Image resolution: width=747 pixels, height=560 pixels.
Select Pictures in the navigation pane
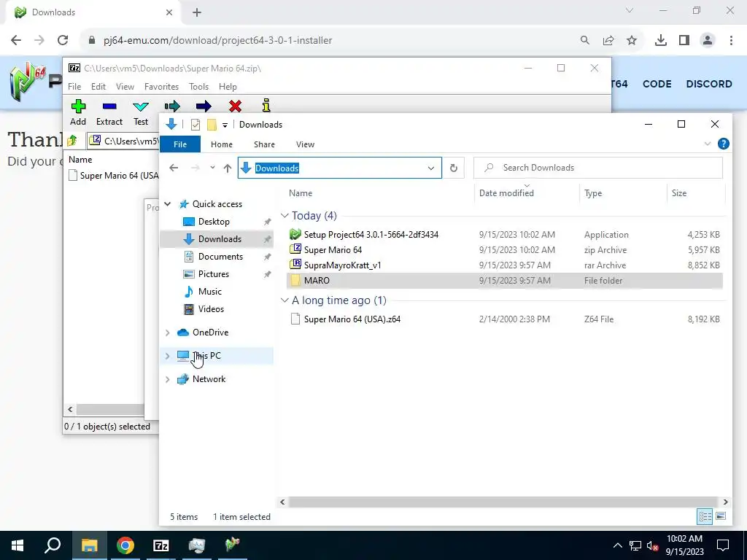[x=214, y=274]
